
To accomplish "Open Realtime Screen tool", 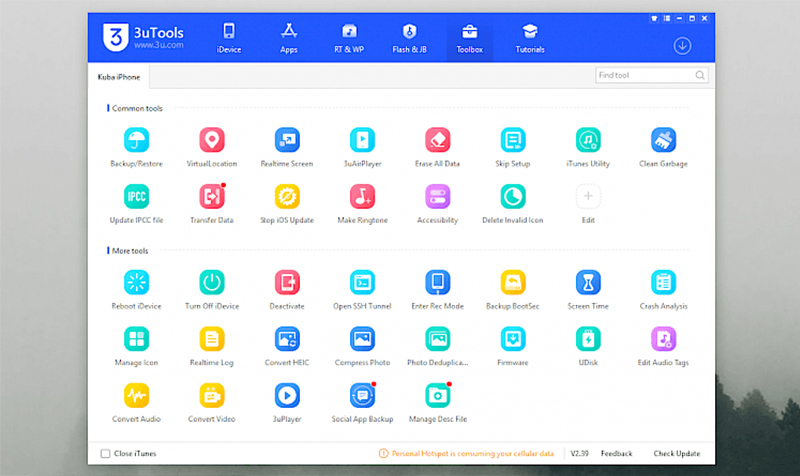I will click(287, 140).
